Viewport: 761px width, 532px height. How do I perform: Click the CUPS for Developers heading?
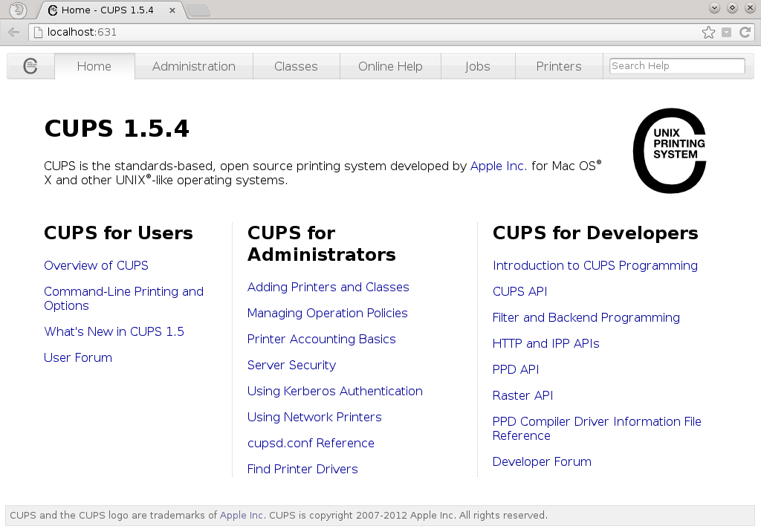[x=595, y=233]
